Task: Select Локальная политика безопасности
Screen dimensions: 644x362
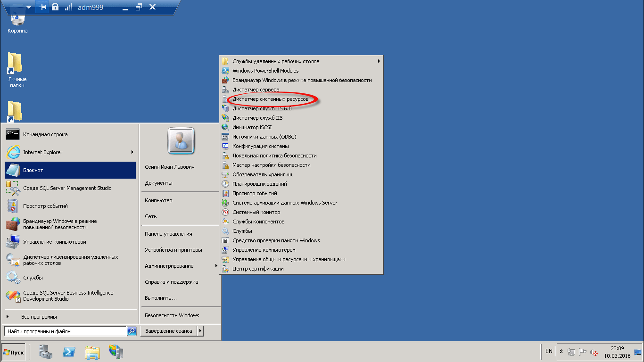Action: pyautogui.click(x=301, y=156)
